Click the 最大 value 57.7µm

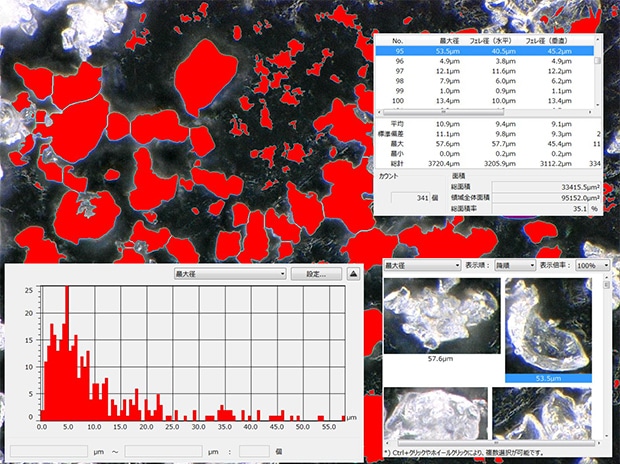504,144
